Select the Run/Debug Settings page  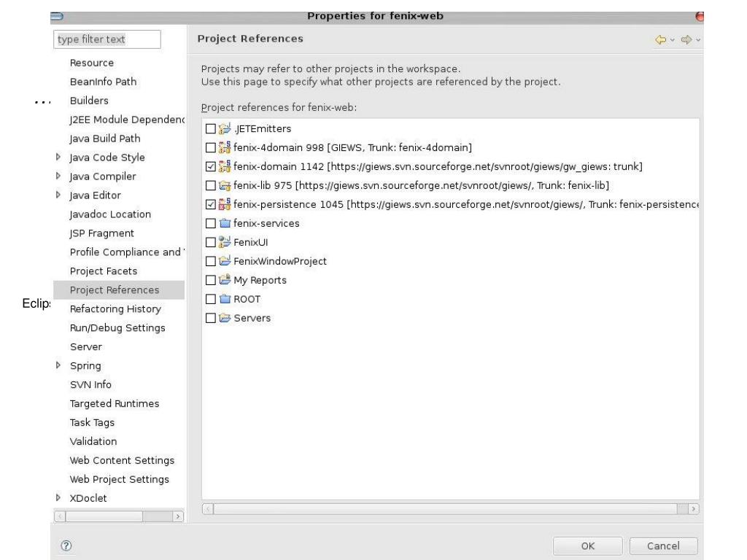[117, 328]
